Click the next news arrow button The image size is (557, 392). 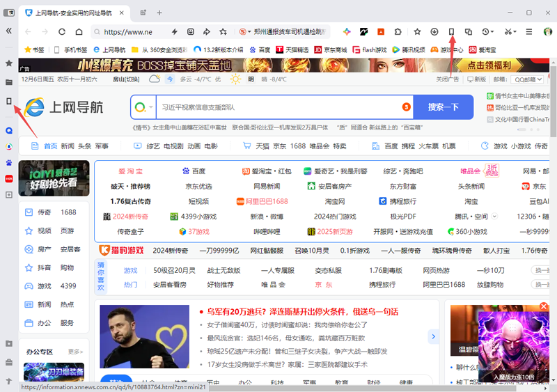[x=433, y=336]
